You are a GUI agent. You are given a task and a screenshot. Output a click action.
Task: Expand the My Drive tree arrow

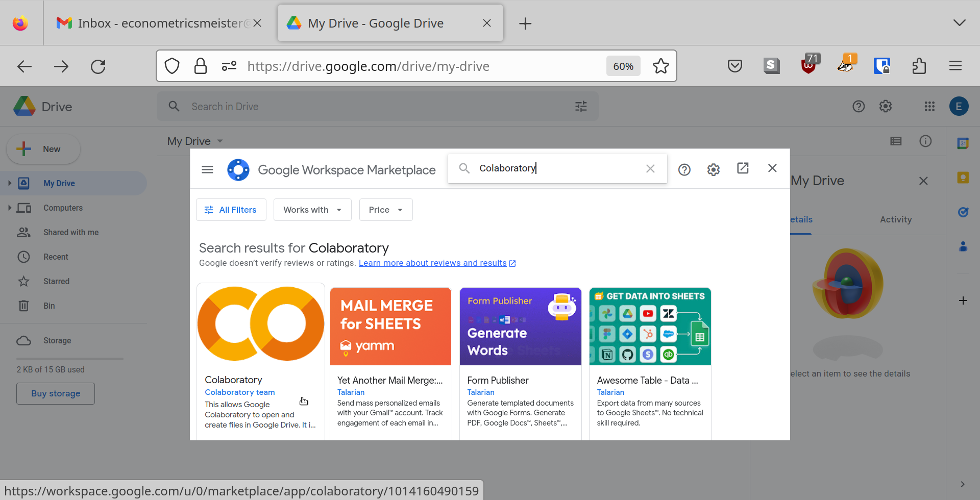(x=9, y=183)
